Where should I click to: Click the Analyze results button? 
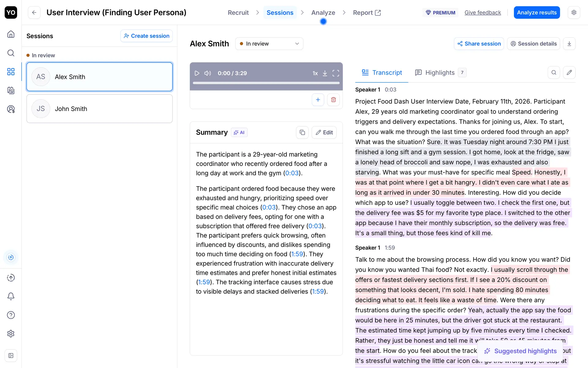point(537,13)
